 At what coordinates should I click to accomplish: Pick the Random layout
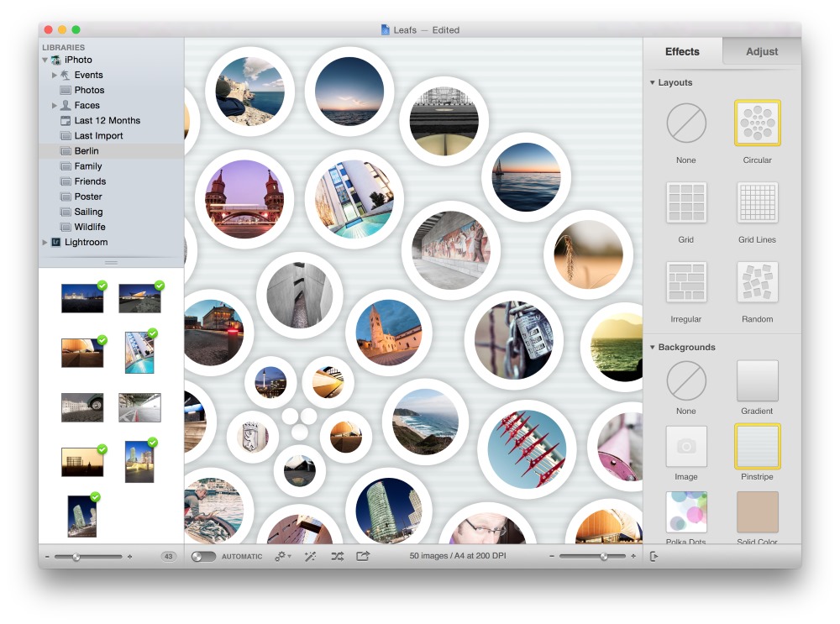[x=757, y=282]
